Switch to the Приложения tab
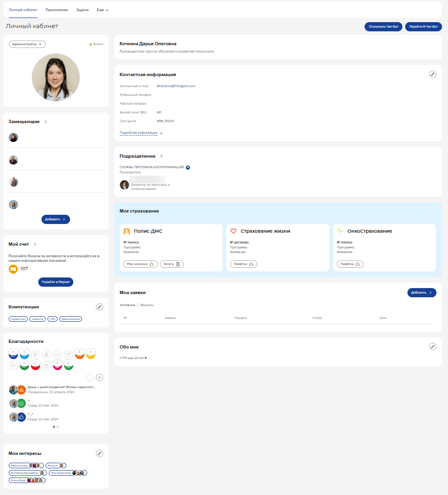448x495 pixels. 57,10
